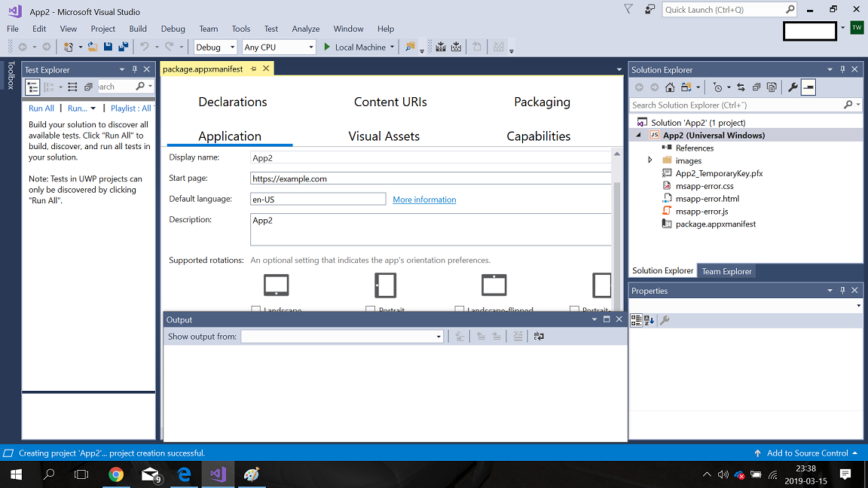Click the Property Pages wrench in Properties panel
The height and width of the screenshot is (488, 868).
665,320
